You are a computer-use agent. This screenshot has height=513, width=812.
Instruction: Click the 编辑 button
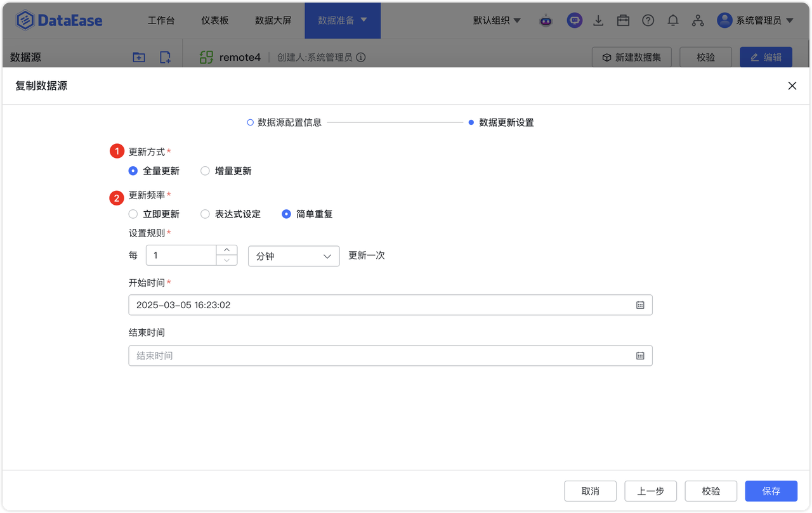coord(766,57)
